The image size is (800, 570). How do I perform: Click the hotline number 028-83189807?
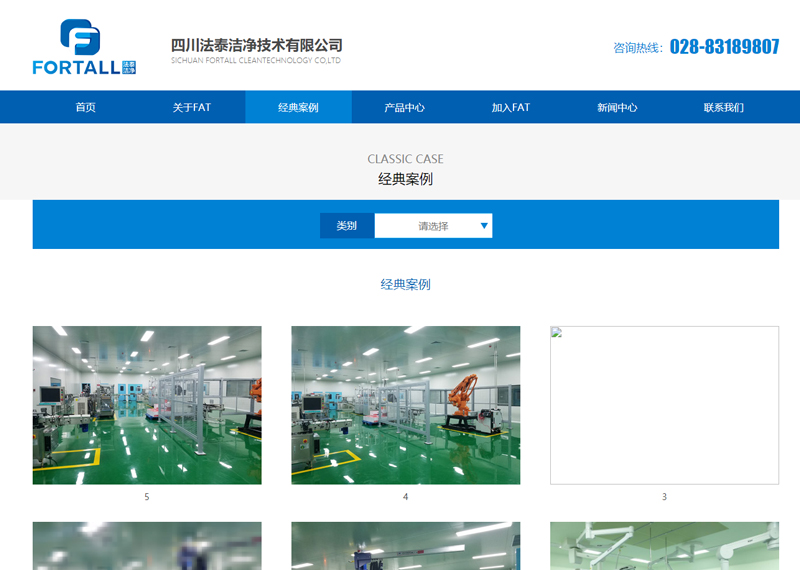(724, 47)
